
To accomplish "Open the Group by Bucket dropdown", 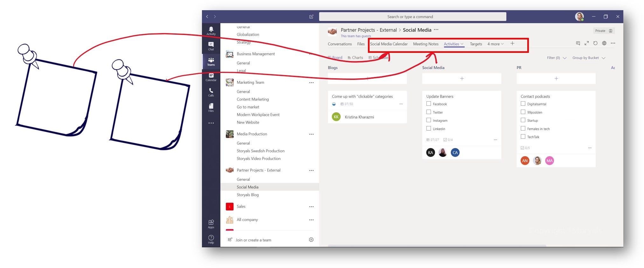I will [x=589, y=58].
